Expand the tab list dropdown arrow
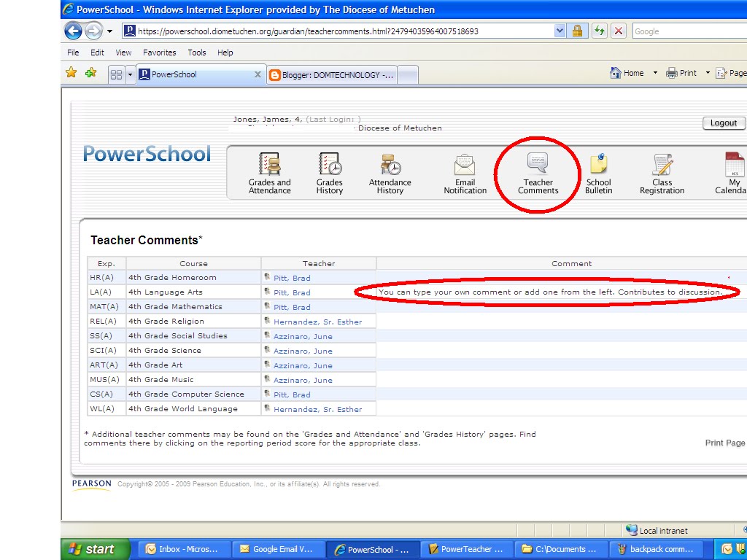Screen dimensions: 747x560 coord(130,75)
